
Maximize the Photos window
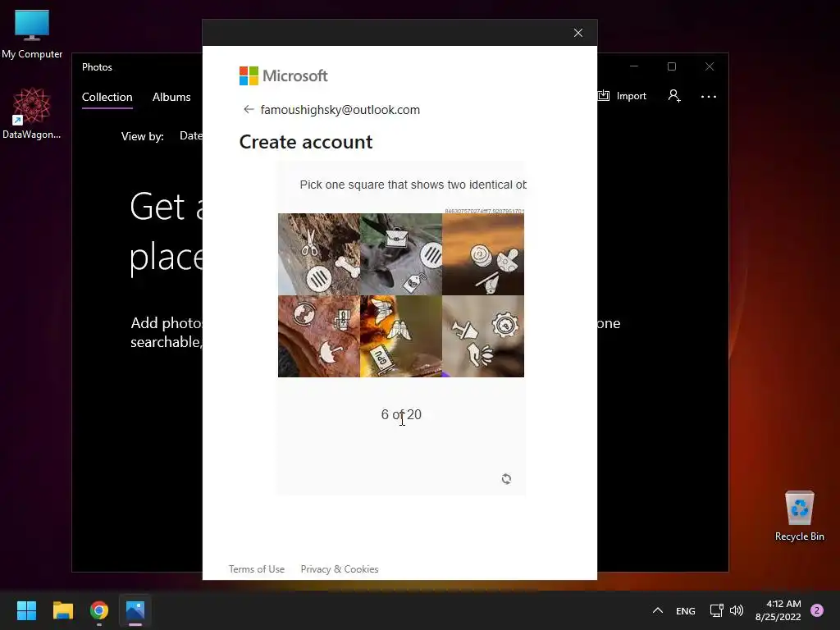coord(672,66)
